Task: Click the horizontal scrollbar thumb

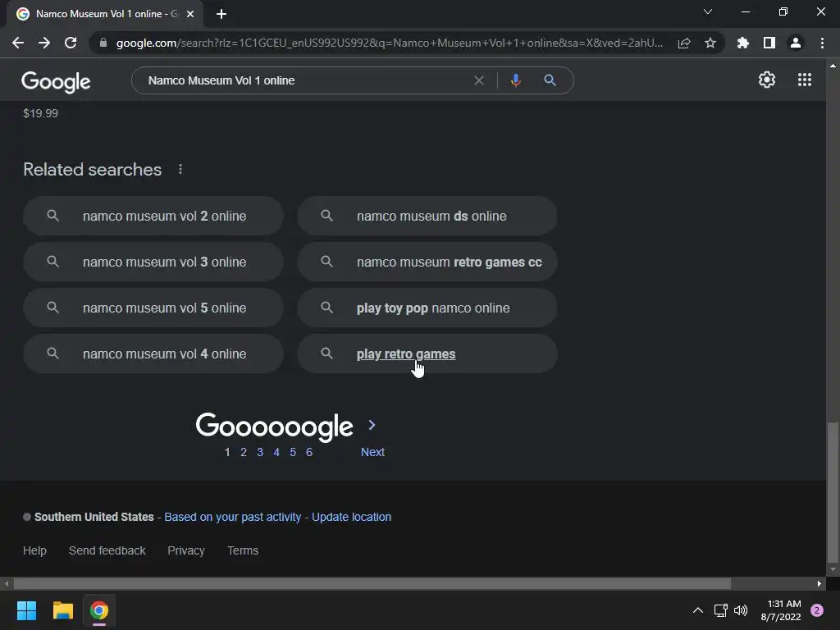Action: coord(372,583)
